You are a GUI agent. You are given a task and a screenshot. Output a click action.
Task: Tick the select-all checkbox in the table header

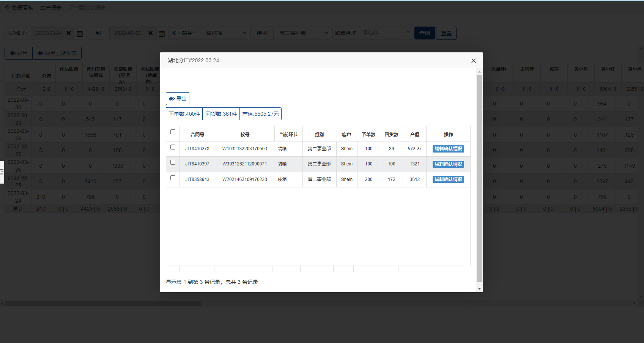click(x=173, y=132)
